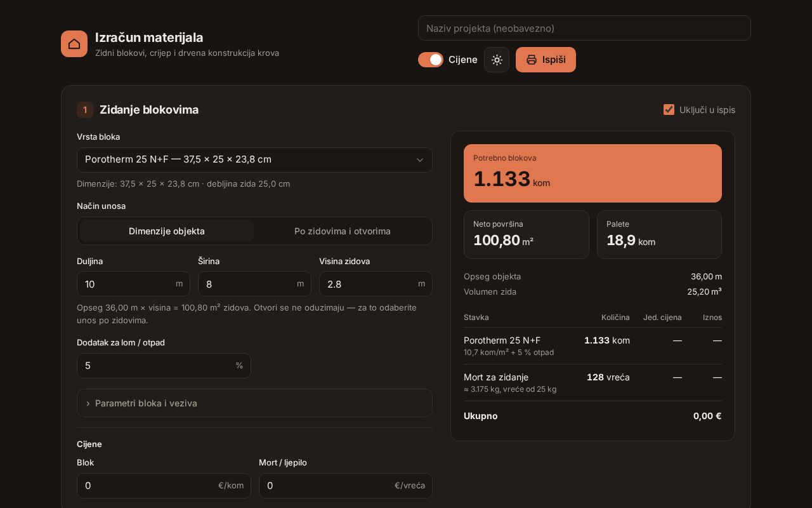
Task: Switch to Po zidovima i otvorima tab
Action: click(x=343, y=231)
